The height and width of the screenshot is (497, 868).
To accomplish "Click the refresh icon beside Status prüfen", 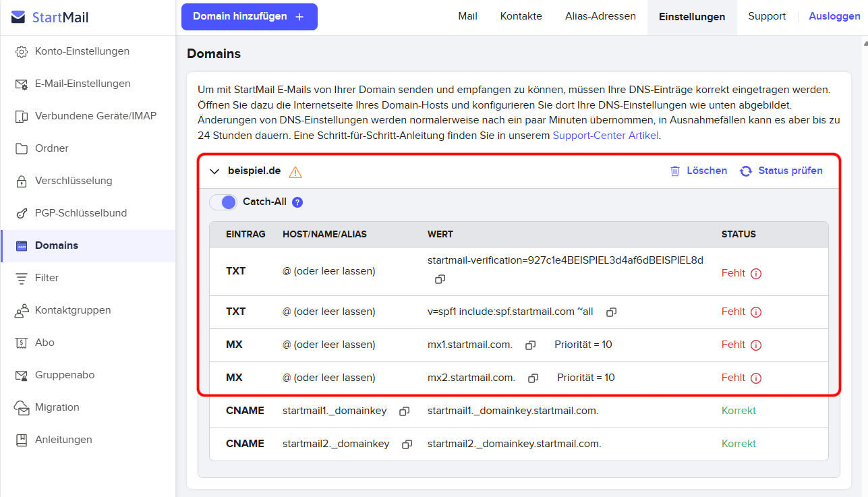I will (x=746, y=171).
